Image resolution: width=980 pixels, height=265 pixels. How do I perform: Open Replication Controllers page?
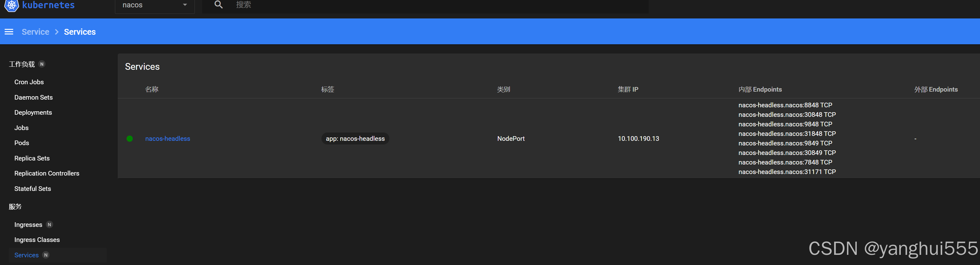coord(47,173)
